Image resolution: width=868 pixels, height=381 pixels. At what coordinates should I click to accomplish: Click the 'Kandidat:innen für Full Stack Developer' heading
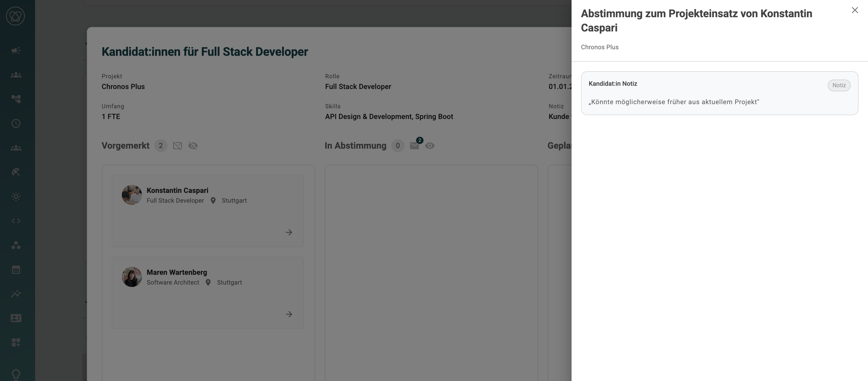205,52
